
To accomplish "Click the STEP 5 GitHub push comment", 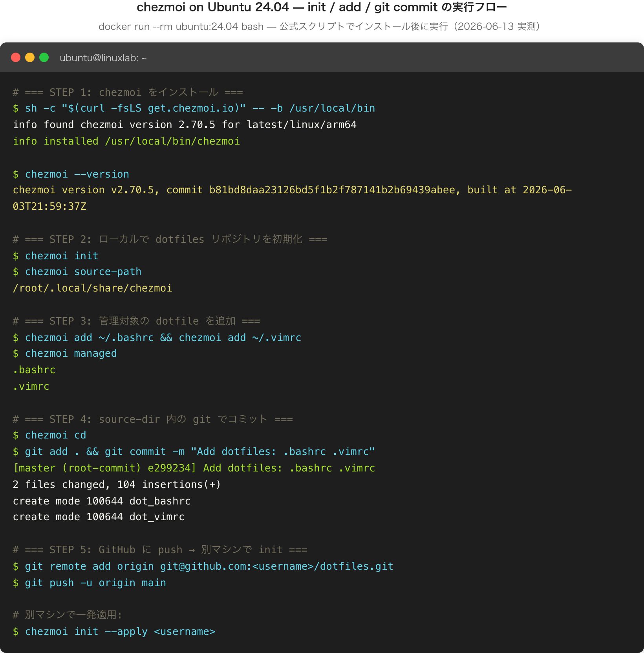I will point(160,550).
